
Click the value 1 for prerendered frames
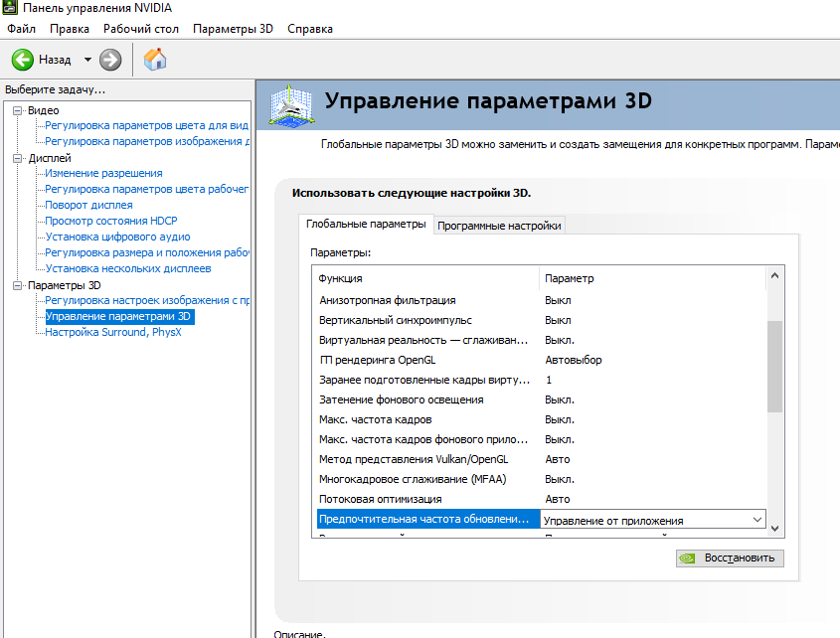(x=549, y=380)
